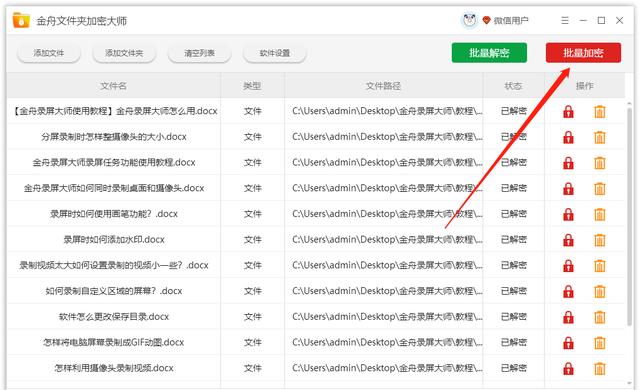Click 文件 type cell in 录屏时如何添加水印 row
Image resolution: width=640 pixels, height=390 pixels.
point(253,239)
